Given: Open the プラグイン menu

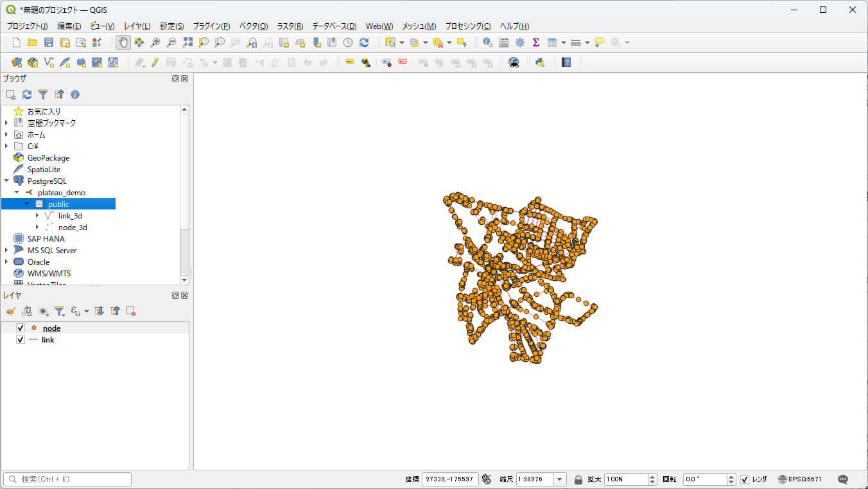Looking at the screenshot, I should tap(211, 26).
